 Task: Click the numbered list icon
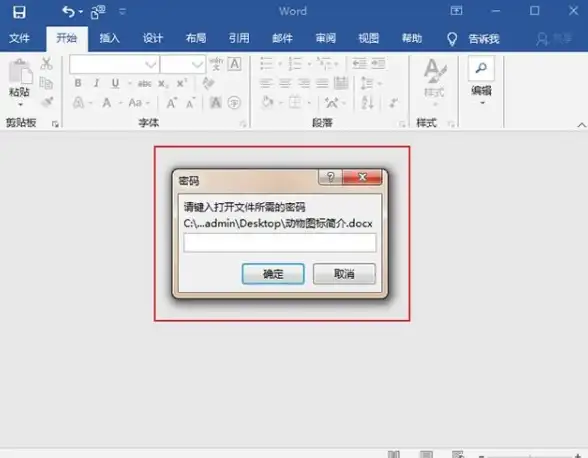click(295, 64)
